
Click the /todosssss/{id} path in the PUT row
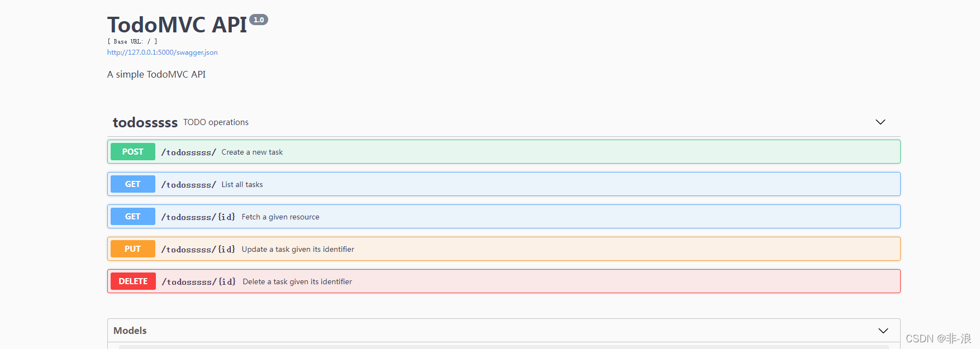coord(198,250)
